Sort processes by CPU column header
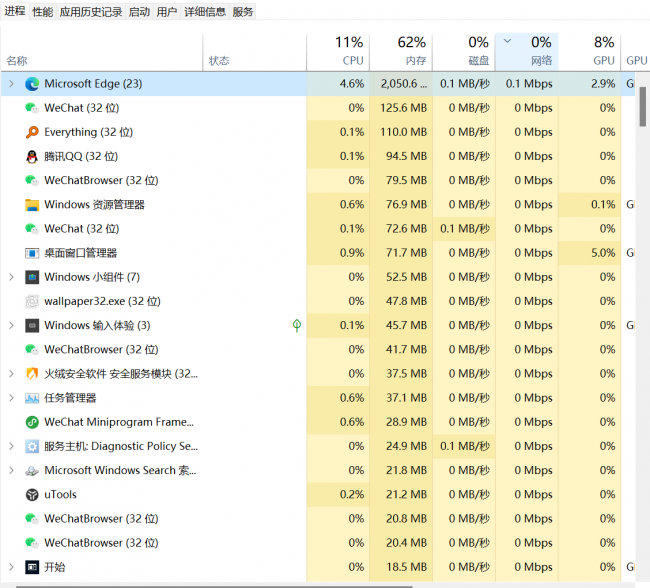This screenshot has height=588, width=650. point(338,53)
